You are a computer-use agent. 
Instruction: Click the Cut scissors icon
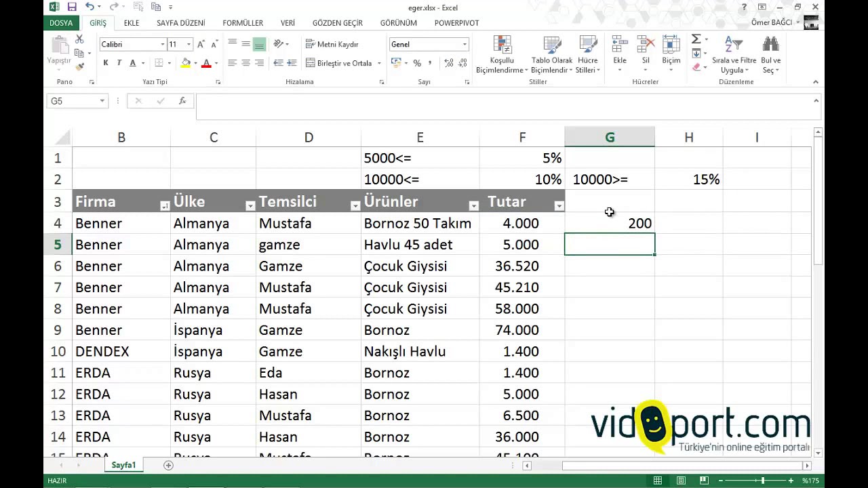79,40
